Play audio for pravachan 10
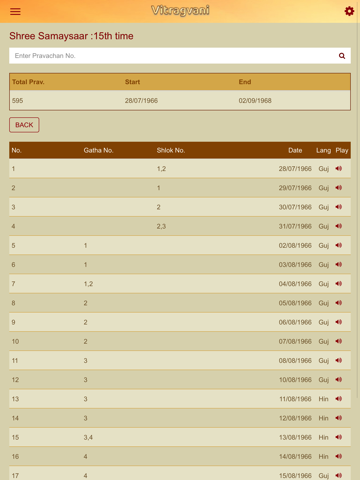 point(339,341)
